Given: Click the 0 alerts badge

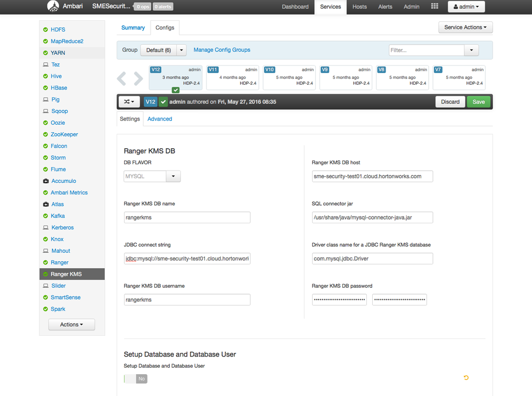Looking at the screenshot, I should [163, 6].
